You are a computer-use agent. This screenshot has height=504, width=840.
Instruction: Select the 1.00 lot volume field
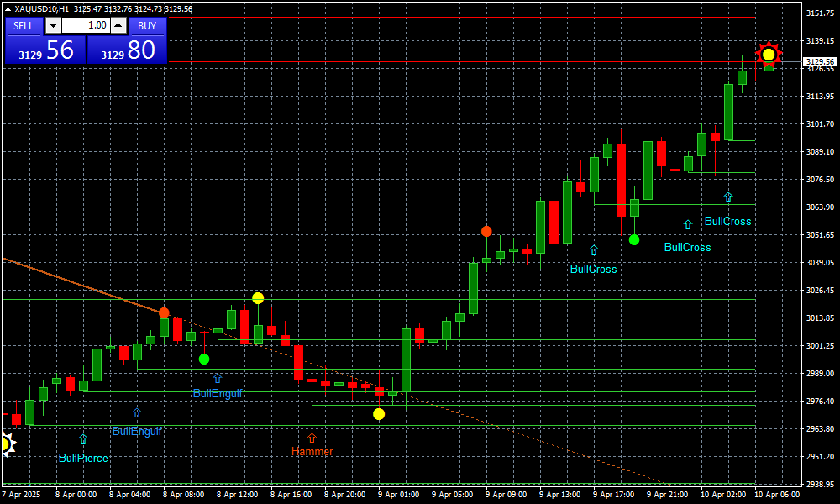pyautogui.click(x=85, y=26)
